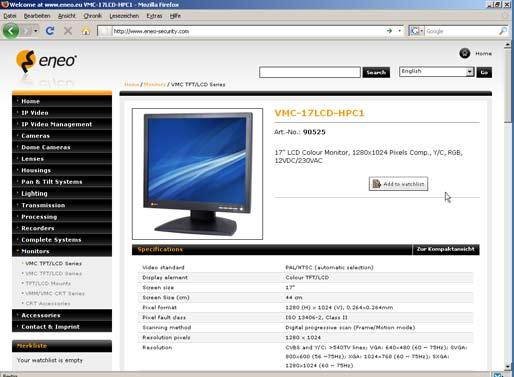Image resolution: width=514 pixels, height=377 pixels.
Task: Click the black Search button
Action: click(376, 72)
